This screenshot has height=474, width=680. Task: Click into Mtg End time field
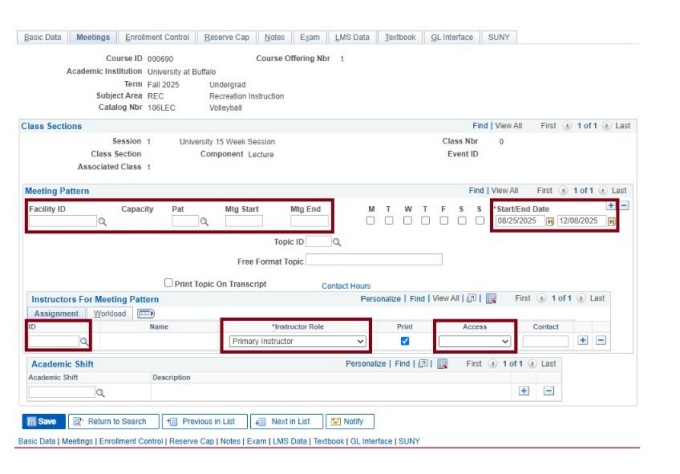(x=309, y=221)
